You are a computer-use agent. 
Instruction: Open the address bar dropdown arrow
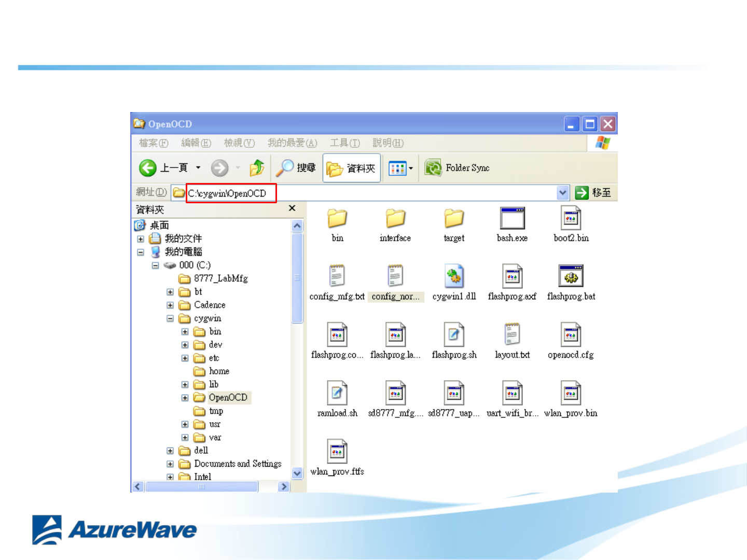point(563,193)
